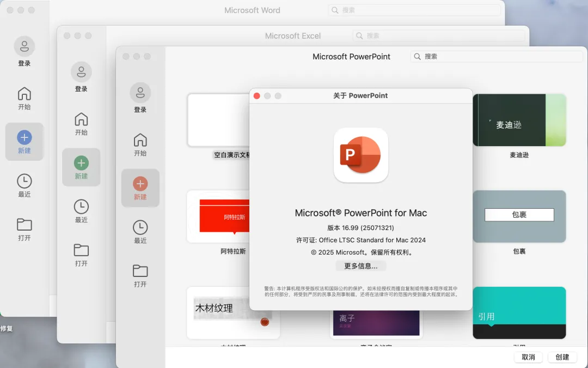The image size is (588, 368).
Task: Click the 阿特拉斯 caption below its thumbnail
Action: [x=233, y=251]
